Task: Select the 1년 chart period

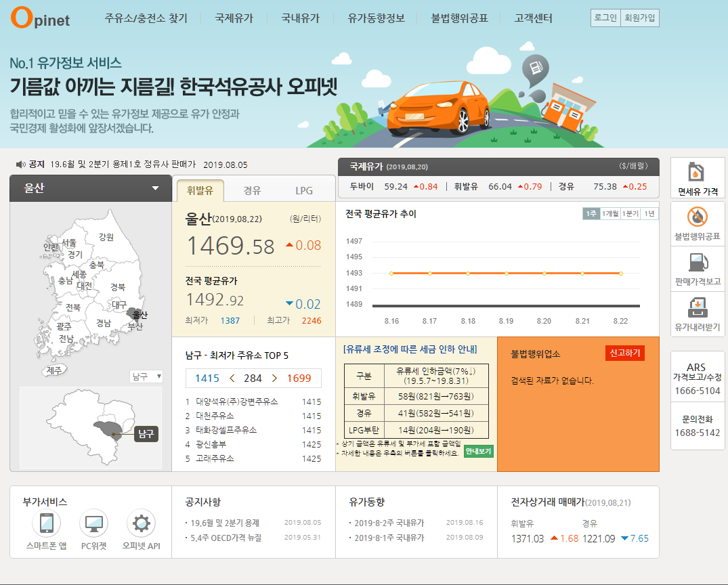Action: [649, 213]
